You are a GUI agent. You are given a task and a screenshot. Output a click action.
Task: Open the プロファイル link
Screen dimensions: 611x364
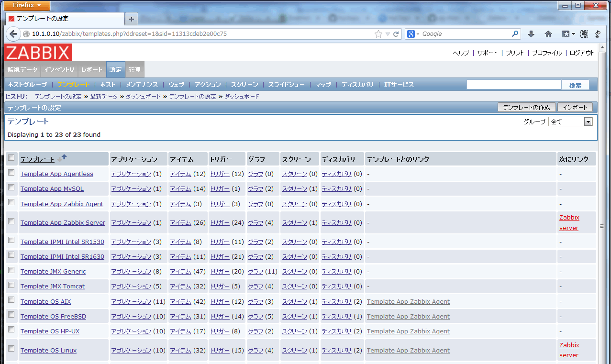pos(547,53)
